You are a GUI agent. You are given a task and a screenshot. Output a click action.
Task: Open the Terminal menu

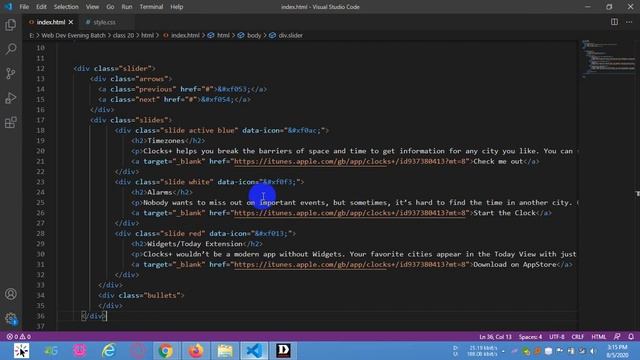151,7
